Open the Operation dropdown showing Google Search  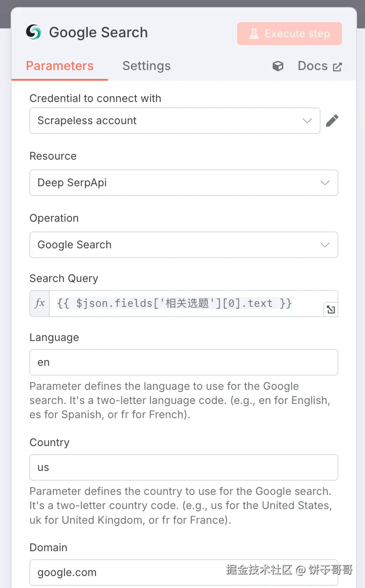tap(183, 245)
